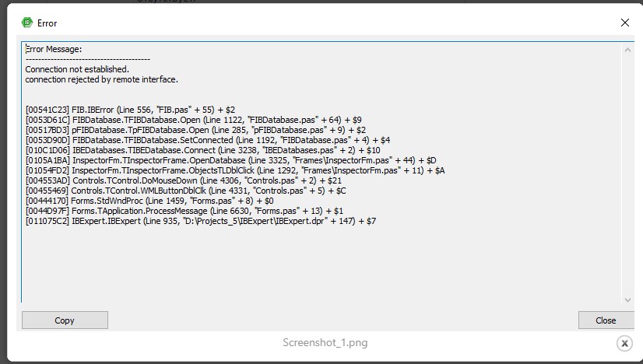Click the Close button at bottom right
This screenshot has width=643, height=364.
pyautogui.click(x=606, y=320)
